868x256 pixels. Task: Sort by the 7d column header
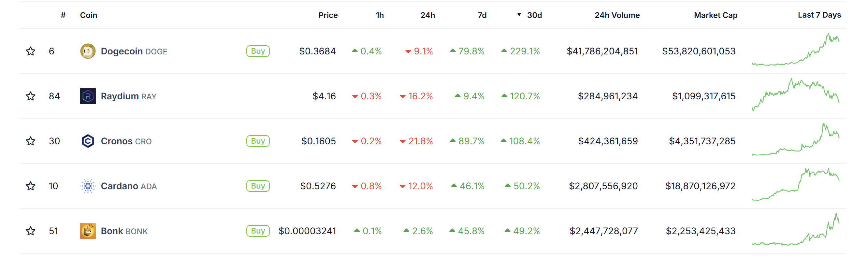tap(482, 15)
